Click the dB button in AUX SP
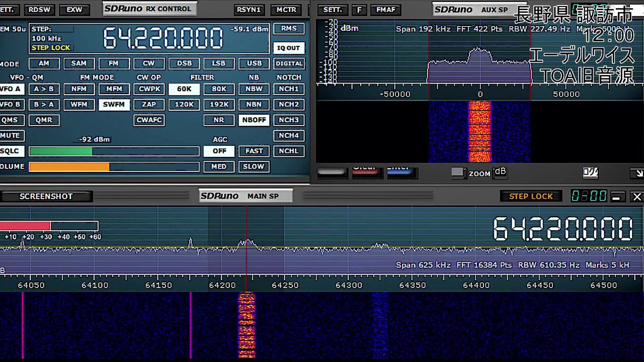The image size is (644, 362). [x=500, y=172]
